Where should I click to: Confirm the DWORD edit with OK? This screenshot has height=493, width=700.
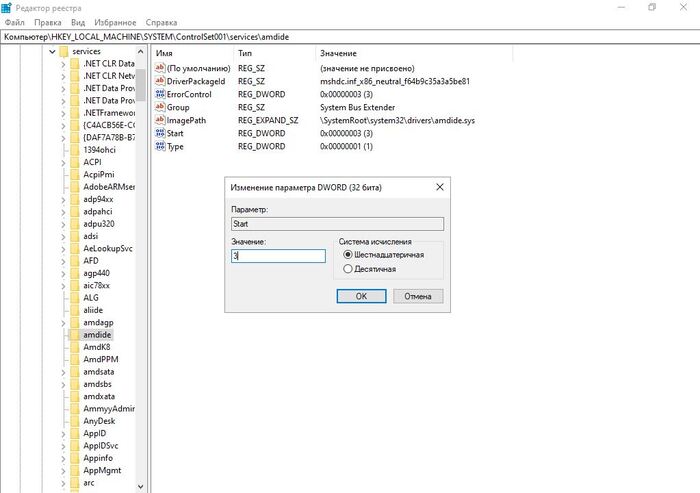(x=361, y=296)
